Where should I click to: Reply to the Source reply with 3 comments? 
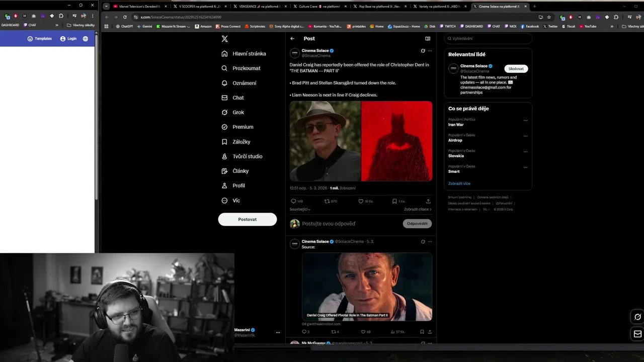(x=305, y=332)
